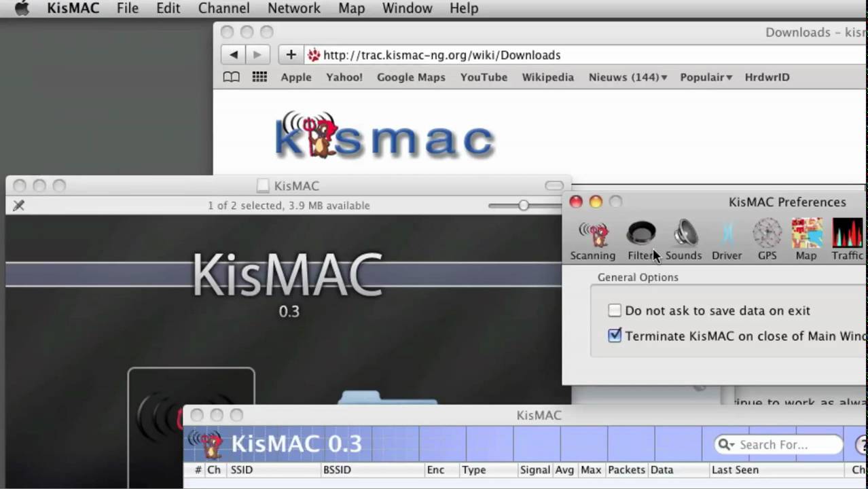This screenshot has width=868, height=489.
Task: Open the bookmarks book icon
Action: click(x=232, y=77)
